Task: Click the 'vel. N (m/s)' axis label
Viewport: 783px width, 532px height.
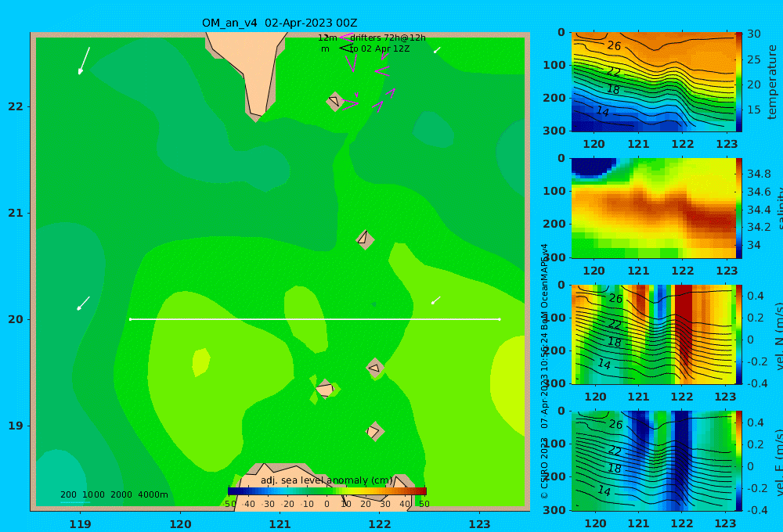Action: pos(778,336)
